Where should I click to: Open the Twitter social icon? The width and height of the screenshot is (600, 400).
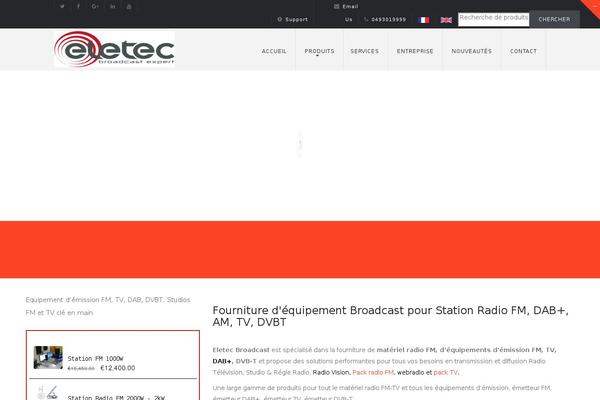[62, 7]
